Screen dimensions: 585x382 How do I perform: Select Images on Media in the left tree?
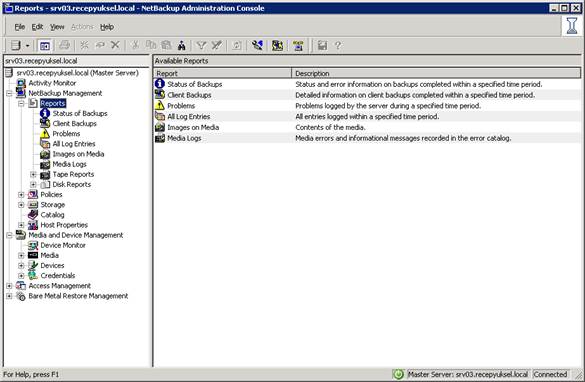(x=78, y=154)
